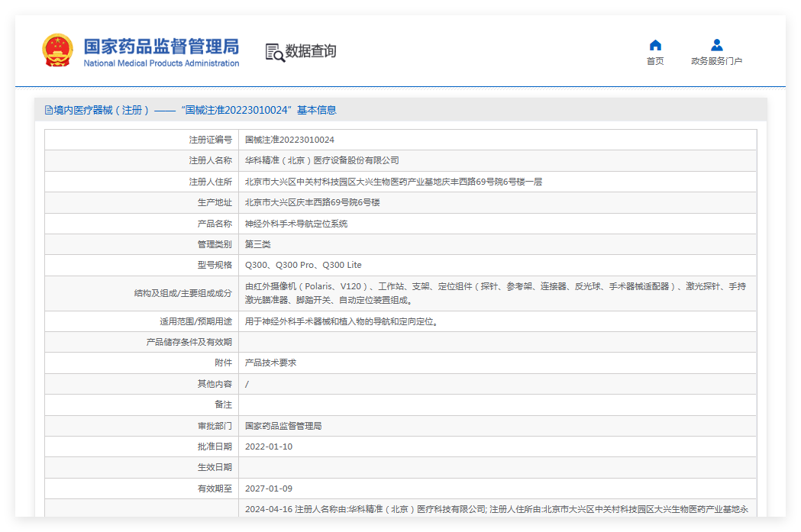The width and height of the screenshot is (801, 532).
Task: Click the national emblem logo
Action: click(x=57, y=50)
